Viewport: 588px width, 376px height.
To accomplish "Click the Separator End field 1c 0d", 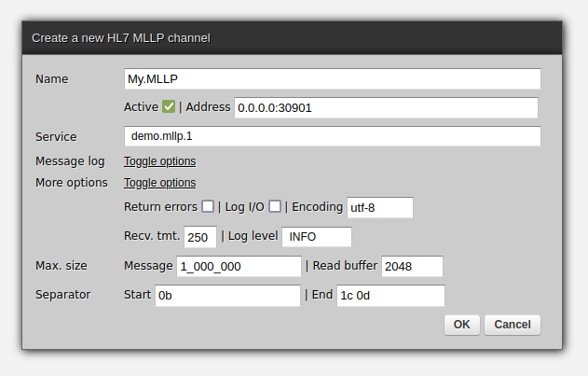I will tap(390, 296).
